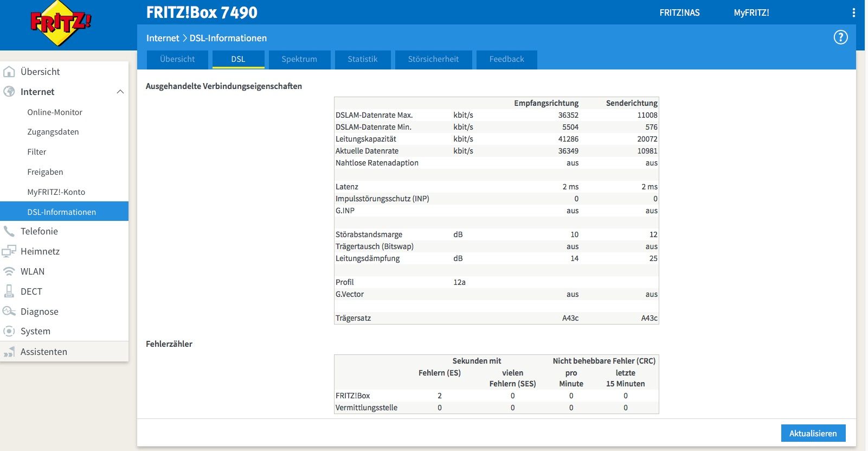Image resolution: width=868 pixels, height=451 pixels.
Task: Click the Aktualisieren button
Action: pos(813,433)
